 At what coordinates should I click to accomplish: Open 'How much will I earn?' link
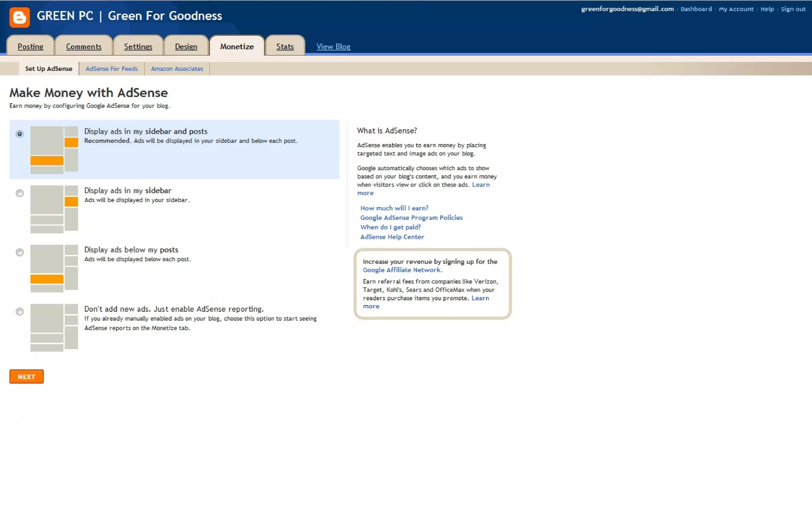394,208
